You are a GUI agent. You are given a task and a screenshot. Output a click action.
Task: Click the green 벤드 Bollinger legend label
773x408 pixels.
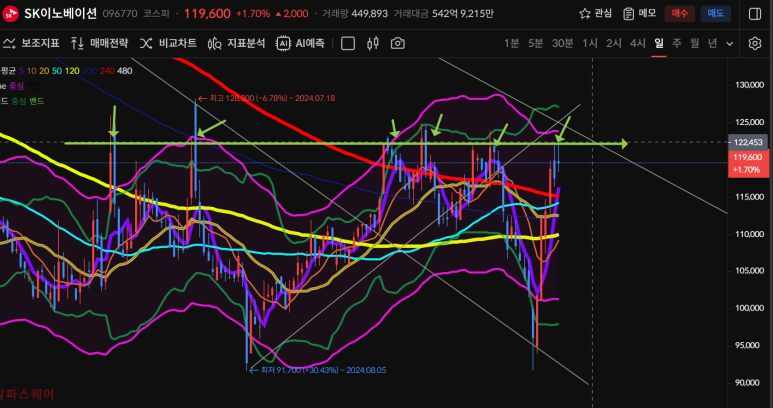[x=36, y=101]
